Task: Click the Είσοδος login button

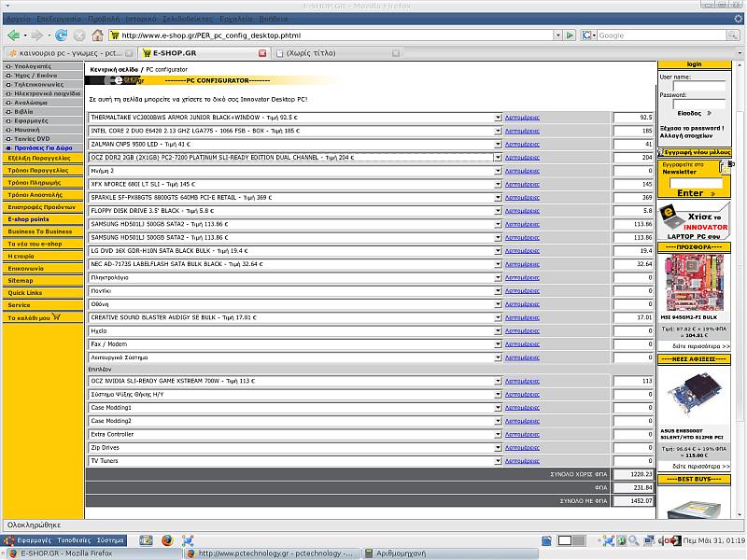Action: 694,113
